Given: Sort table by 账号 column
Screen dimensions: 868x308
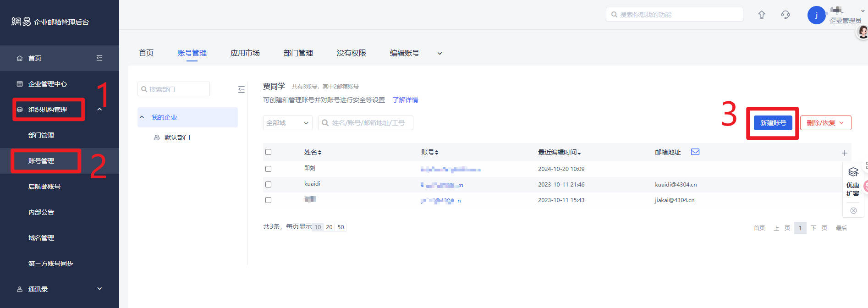Looking at the screenshot, I should point(430,152).
